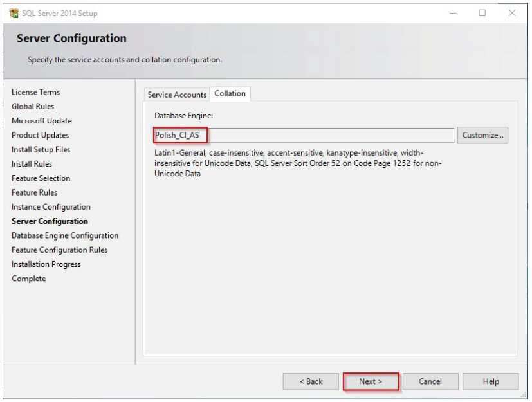
Task: Minimize the SQL Server 2014 Setup window
Action: click(x=453, y=13)
